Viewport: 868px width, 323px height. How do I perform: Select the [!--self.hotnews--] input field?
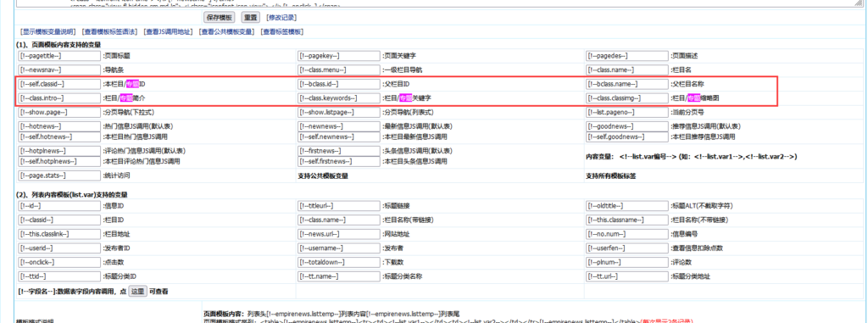[58, 136]
